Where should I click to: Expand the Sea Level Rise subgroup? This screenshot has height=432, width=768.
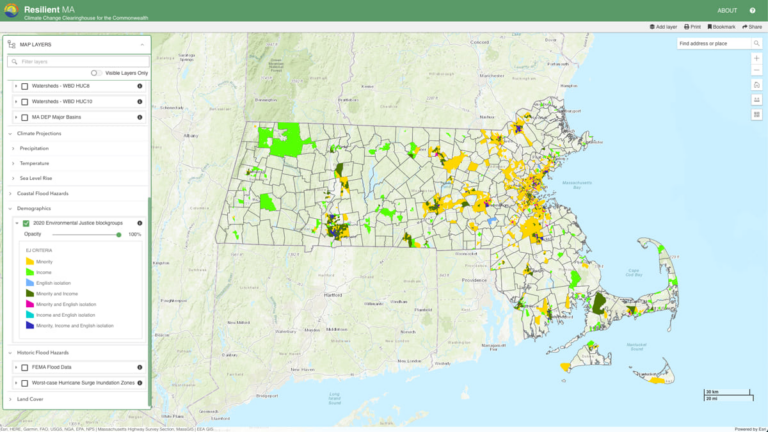(x=13, y=178)
